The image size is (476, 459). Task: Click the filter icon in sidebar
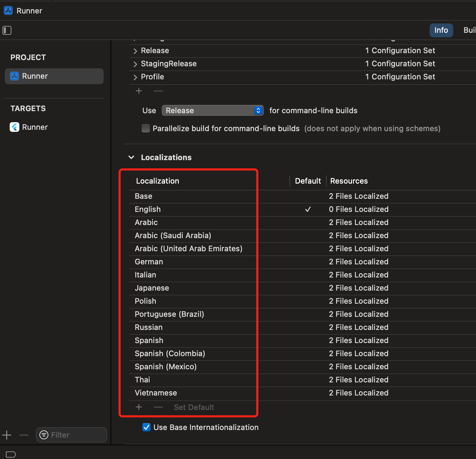pyautogui.click(x=44, y=435)
